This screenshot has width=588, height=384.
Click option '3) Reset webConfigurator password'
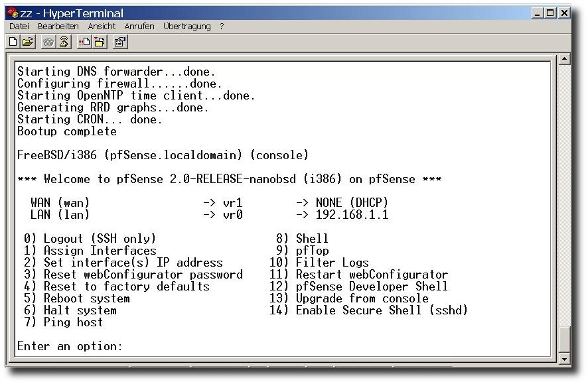[133, 275]
